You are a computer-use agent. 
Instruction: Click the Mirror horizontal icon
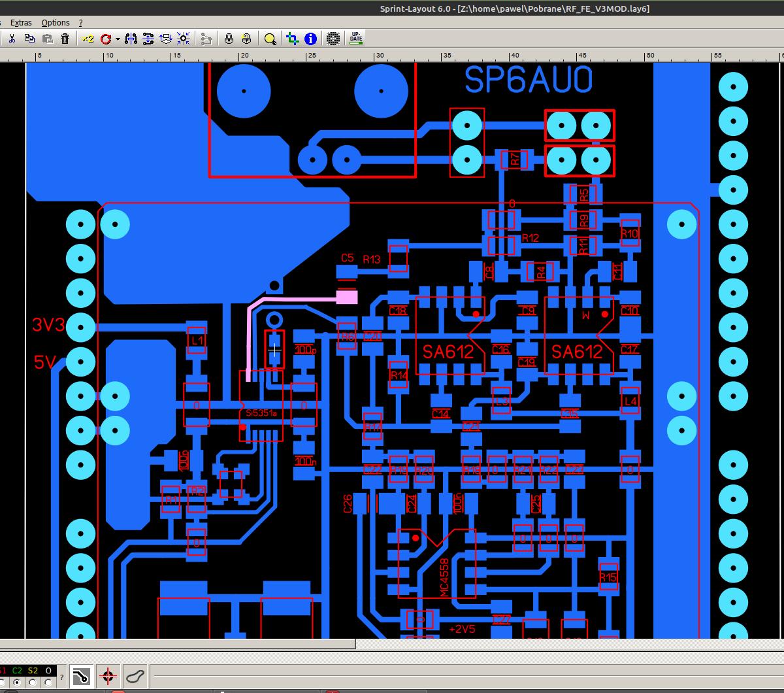(x=131, y=39)
